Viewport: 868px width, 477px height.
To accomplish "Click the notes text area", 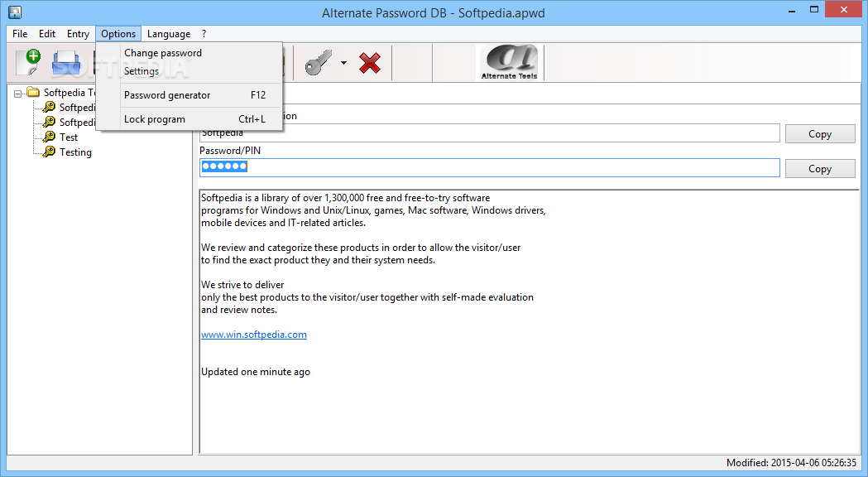I will tap(529, 321).
